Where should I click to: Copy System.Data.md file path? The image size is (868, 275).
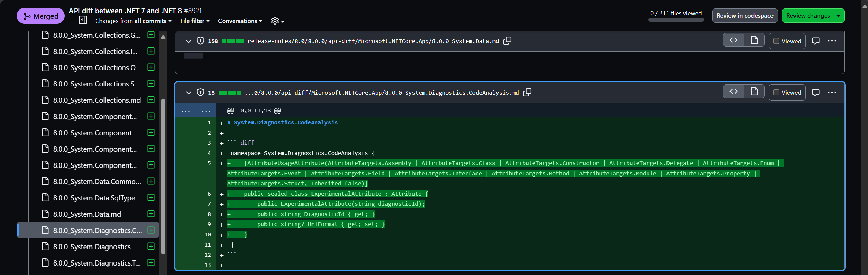click(507, 41)
